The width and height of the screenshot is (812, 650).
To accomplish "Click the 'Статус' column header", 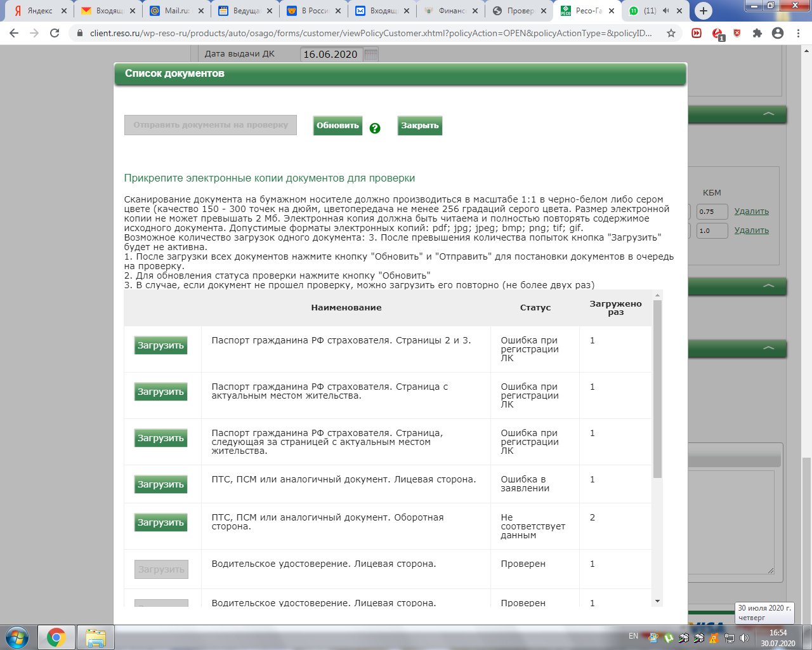I will pyautogui.click(x=535, y=307).
